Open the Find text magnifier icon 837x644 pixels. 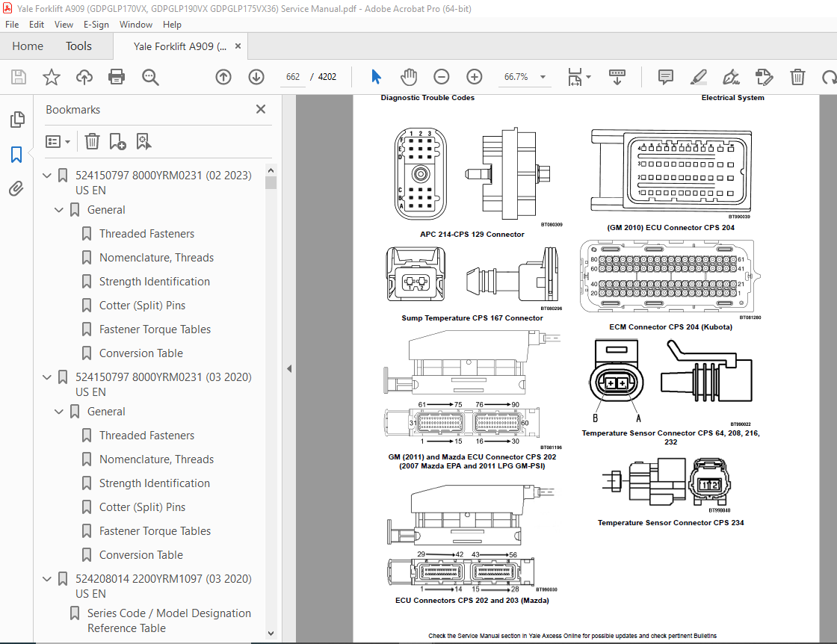[150, 78]
